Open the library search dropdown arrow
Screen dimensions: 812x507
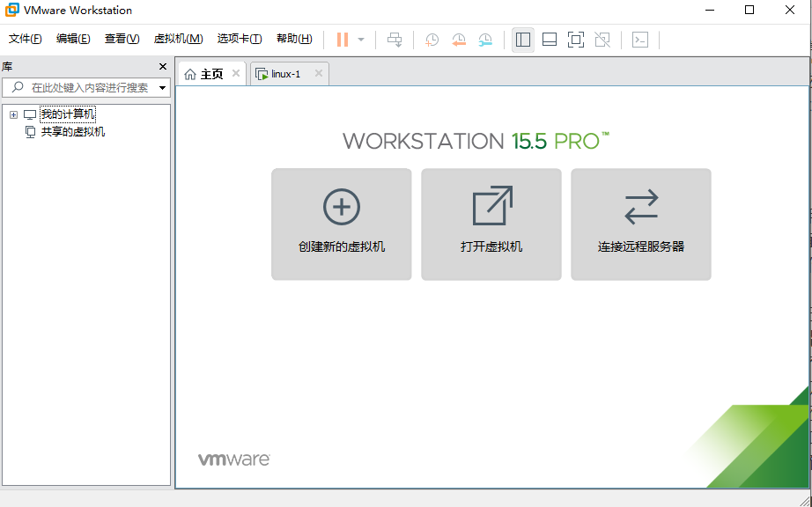(162, 88)
